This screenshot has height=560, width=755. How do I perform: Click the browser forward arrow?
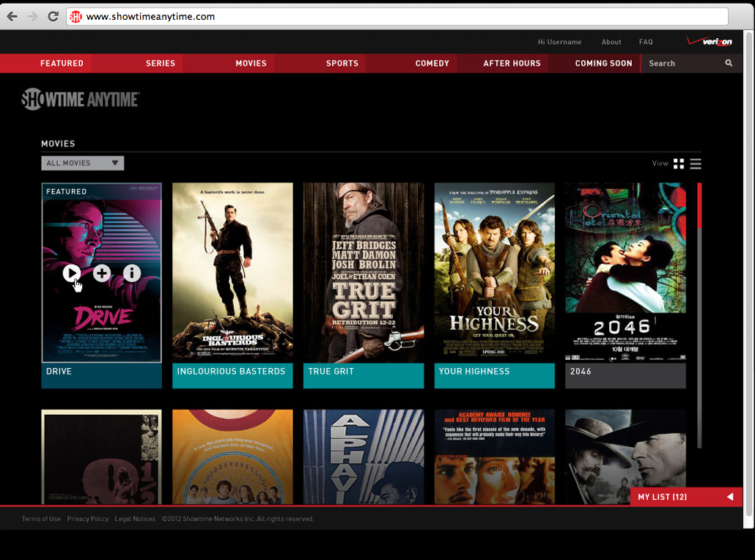click(33, 16)
